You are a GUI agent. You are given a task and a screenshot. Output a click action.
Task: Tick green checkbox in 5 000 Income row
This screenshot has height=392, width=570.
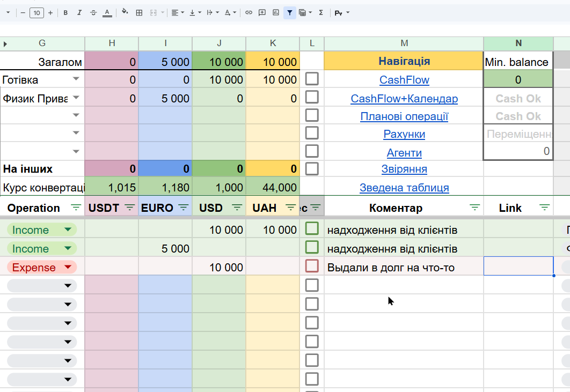312,247
